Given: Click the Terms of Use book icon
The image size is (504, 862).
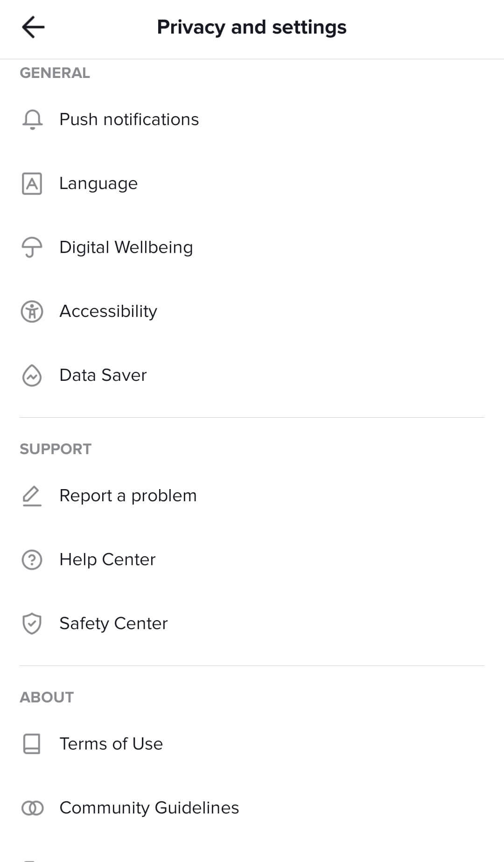Looking at the screenshot, I should point(32,744).
